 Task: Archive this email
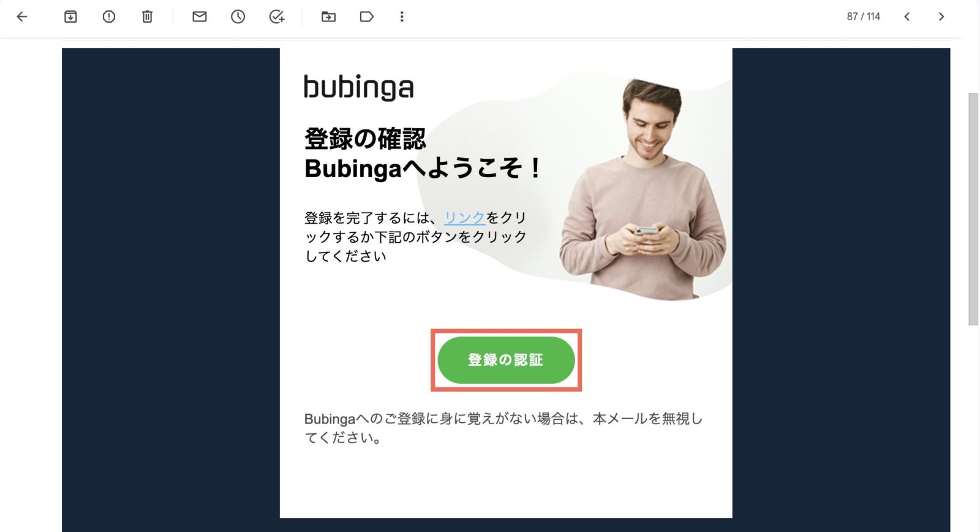click(x=70, y=17)
